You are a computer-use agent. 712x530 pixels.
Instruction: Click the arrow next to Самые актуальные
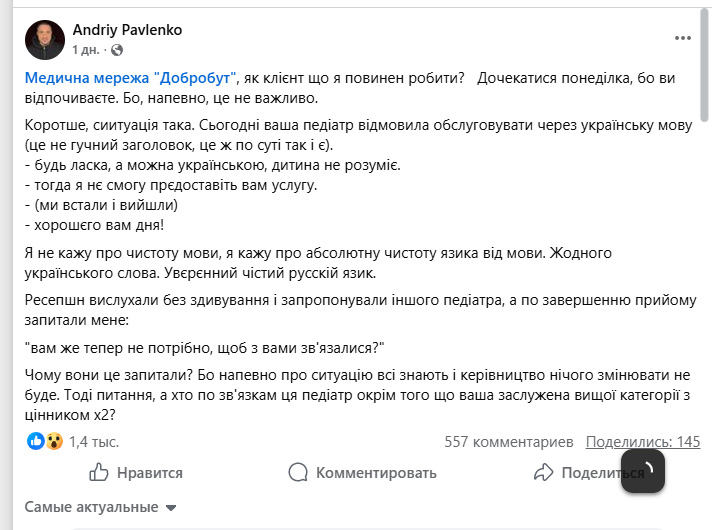coord(170,507)
